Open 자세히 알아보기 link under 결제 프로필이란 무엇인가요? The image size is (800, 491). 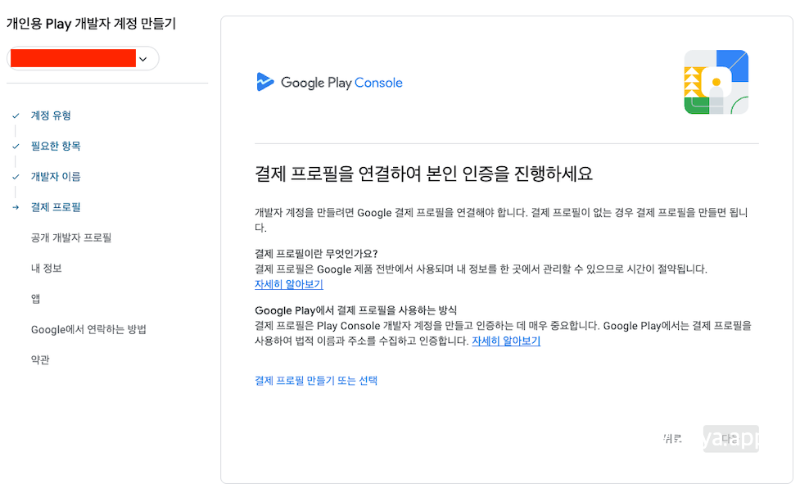pos(289,284)
